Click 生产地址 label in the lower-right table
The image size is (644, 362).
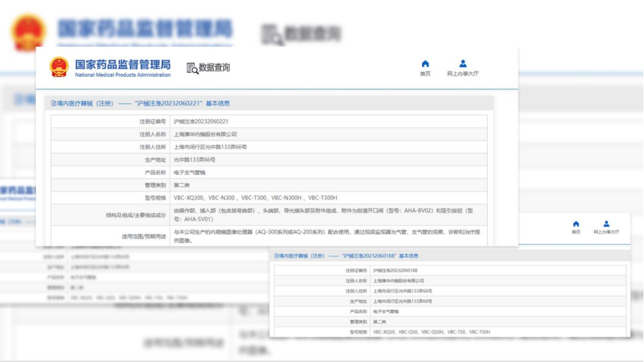[x=358, y=301]
